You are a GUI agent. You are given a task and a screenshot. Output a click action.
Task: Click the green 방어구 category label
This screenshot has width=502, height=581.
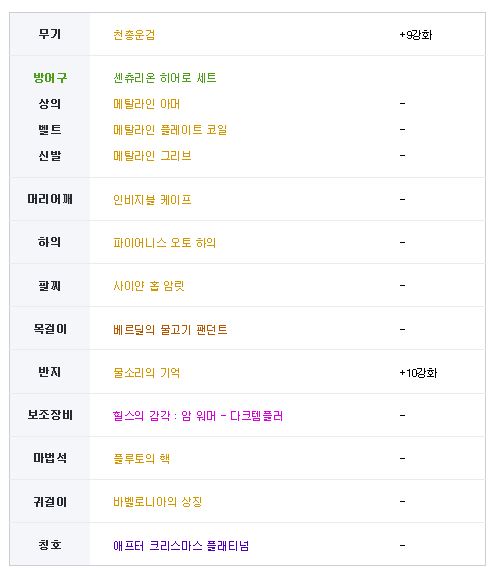pos(50,78)
